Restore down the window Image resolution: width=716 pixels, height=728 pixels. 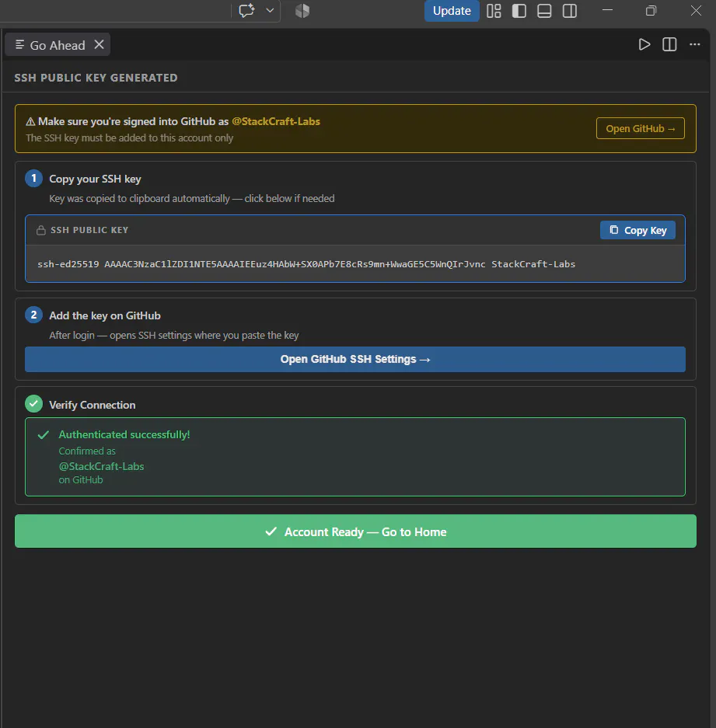651,10
